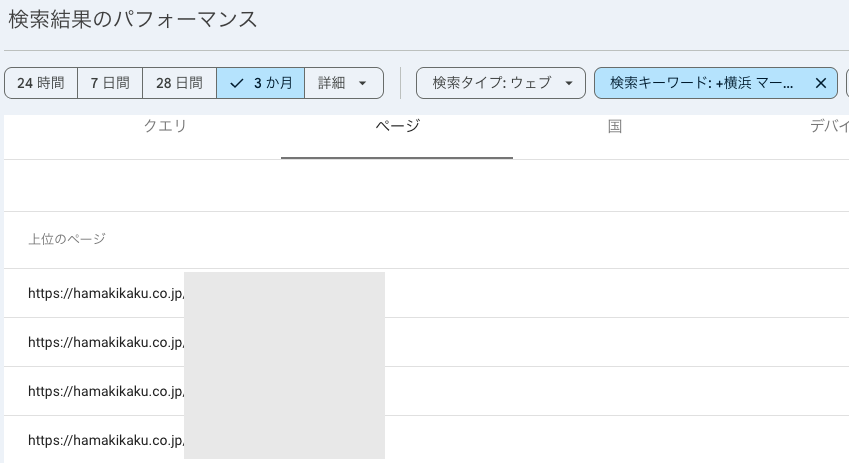Viewport: 849px width, 463px height.
Task: Click the third hamakikaku.co.jp page row
Action: coord(106,391)
